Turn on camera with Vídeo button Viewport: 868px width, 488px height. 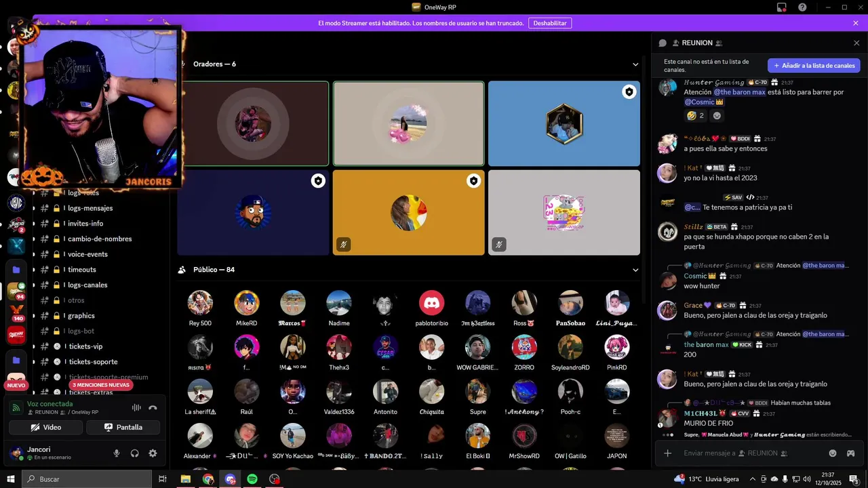(46, 428)
